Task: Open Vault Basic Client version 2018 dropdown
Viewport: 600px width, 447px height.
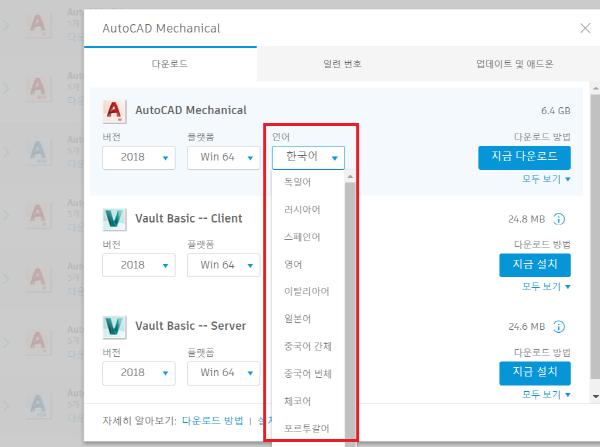Action: tap(139, 265)
